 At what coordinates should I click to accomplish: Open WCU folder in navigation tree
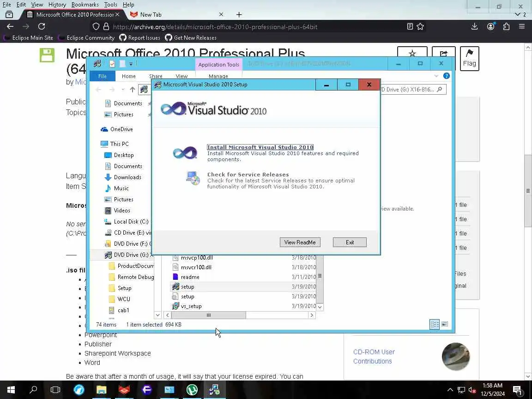point(120,299)
